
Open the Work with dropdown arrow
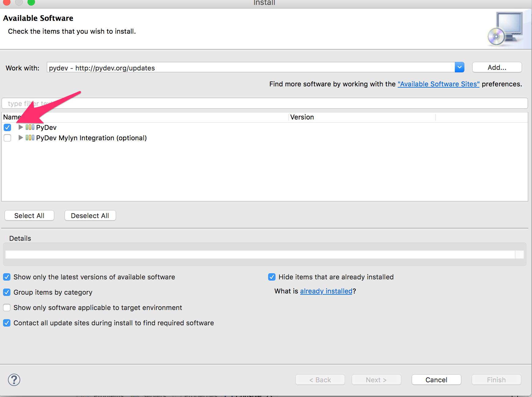coord(459,67)
